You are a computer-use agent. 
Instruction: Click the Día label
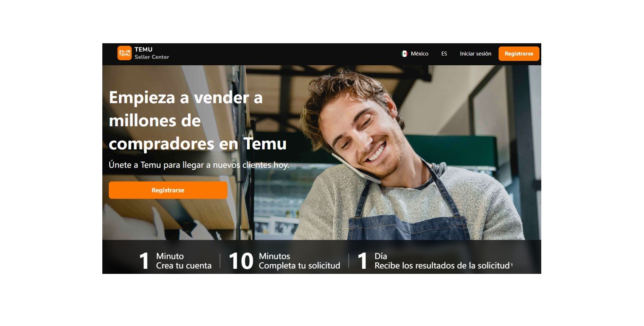pyautogui.click(x=381, y=256)
